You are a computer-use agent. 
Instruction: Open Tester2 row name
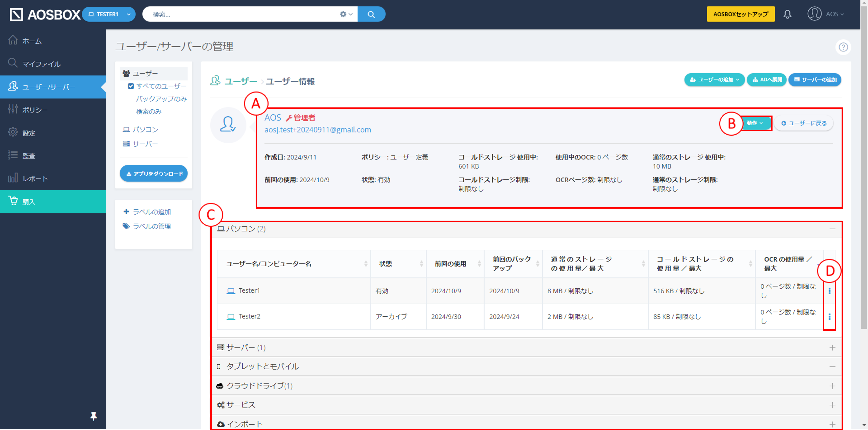[x=250, y=316]
